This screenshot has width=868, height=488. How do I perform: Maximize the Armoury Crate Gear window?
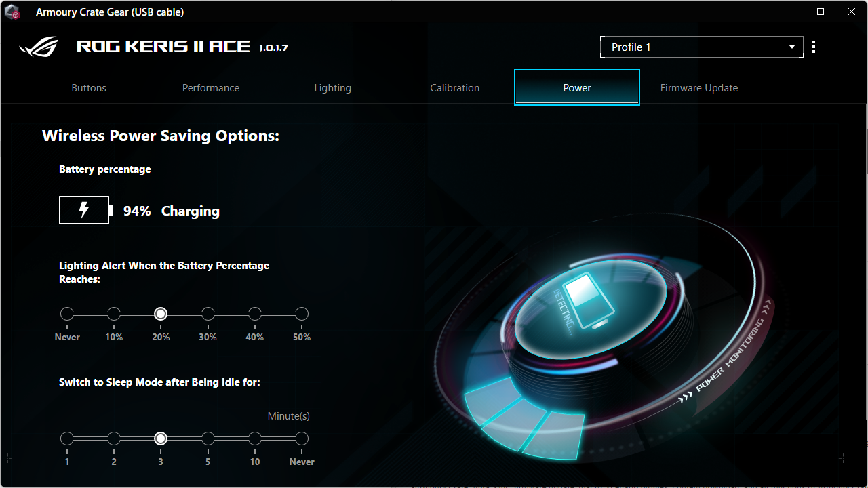point(821,12)
